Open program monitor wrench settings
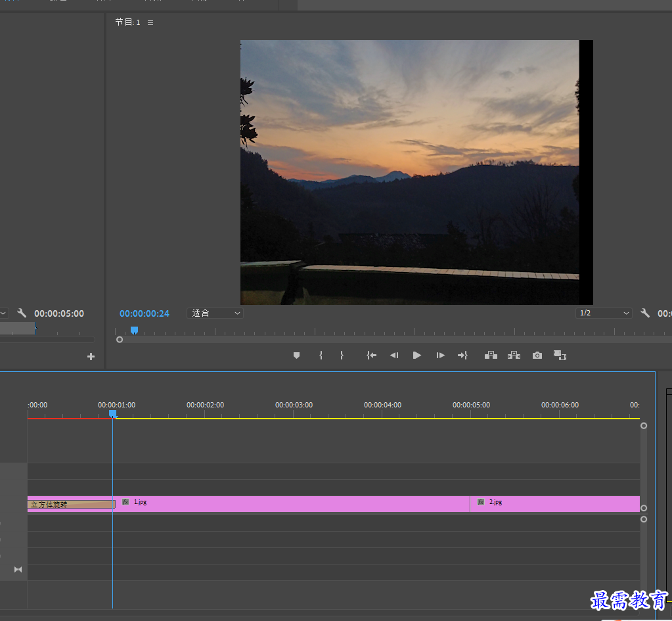Screen dimensions: 672x621 645,313
